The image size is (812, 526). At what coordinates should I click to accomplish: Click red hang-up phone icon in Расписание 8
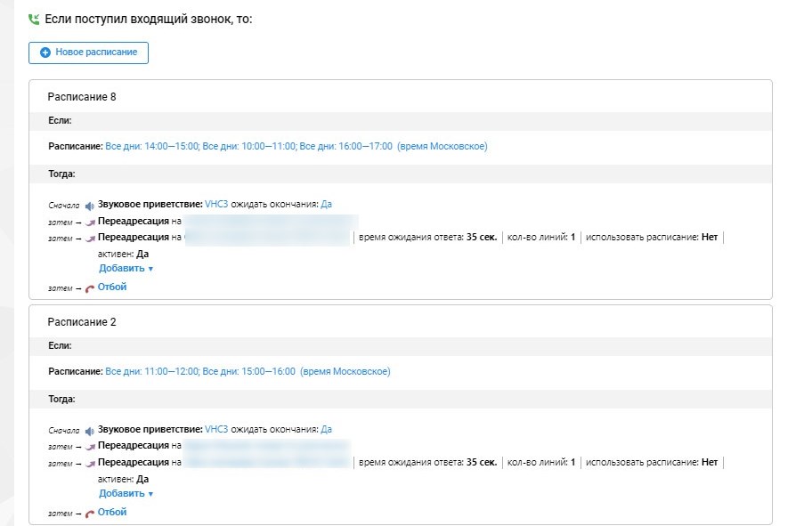[90, 288]
